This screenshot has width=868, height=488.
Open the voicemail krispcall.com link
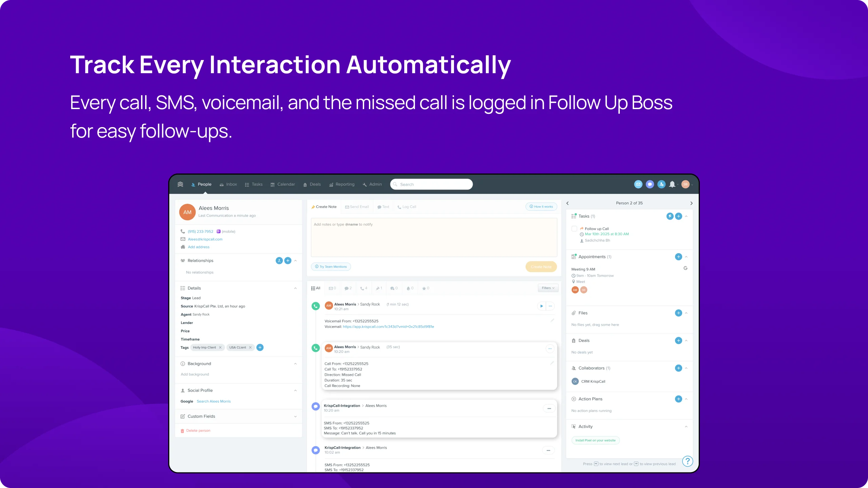[x=388, y=327]
